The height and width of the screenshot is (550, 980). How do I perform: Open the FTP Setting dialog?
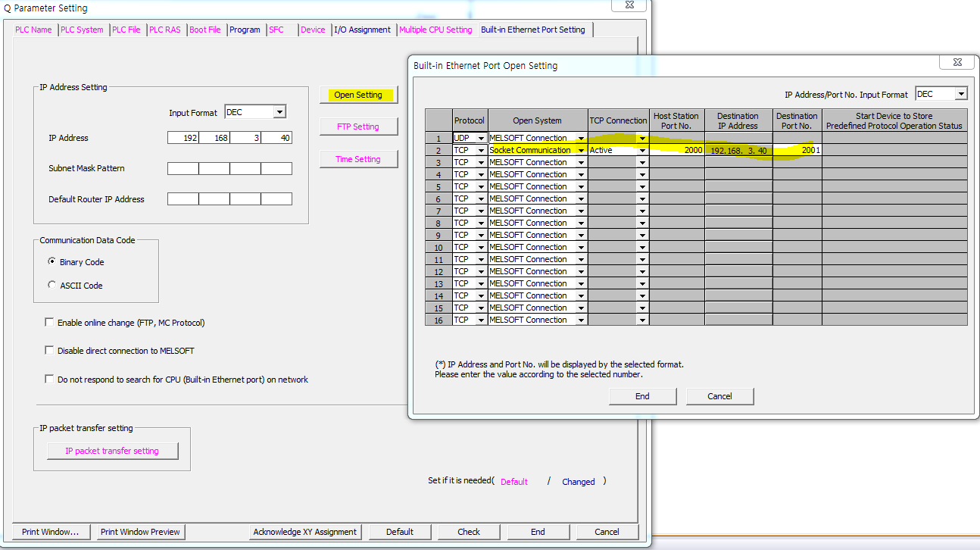(358, 127)
